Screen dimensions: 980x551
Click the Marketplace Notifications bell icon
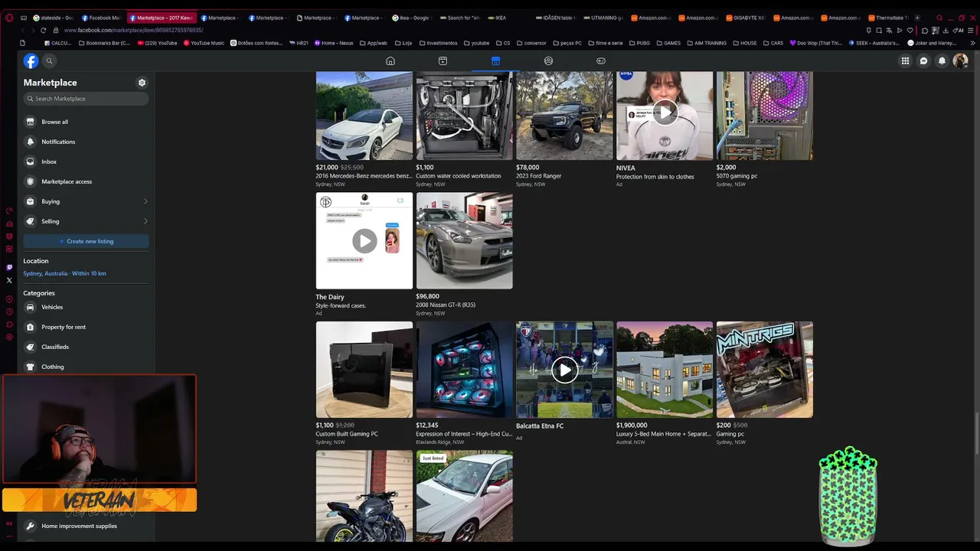click(x=31, y=142)
